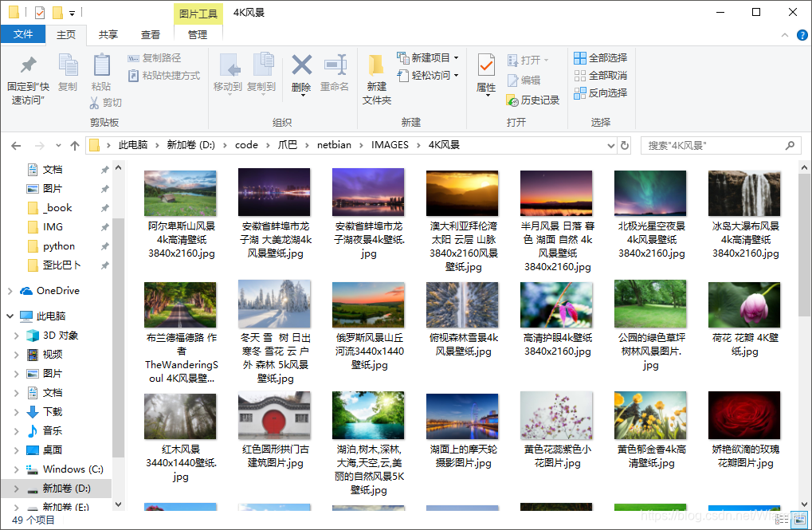The image size is (812, 530).
Task: Click the 图片工具 contextual tab
Action: 198,14
